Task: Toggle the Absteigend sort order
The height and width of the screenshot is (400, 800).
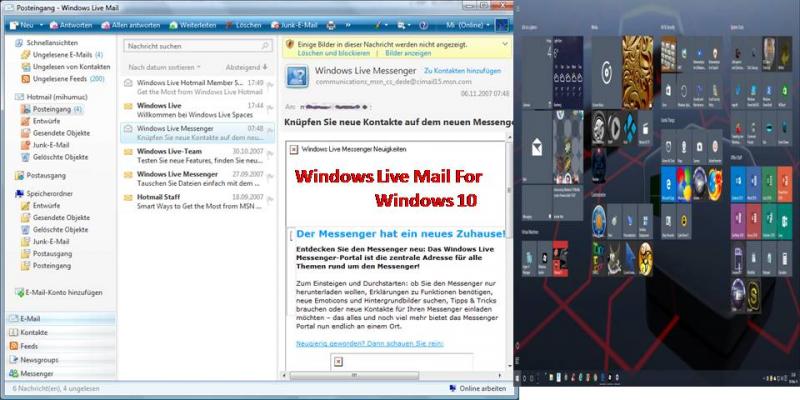Action: click(246, 67)
